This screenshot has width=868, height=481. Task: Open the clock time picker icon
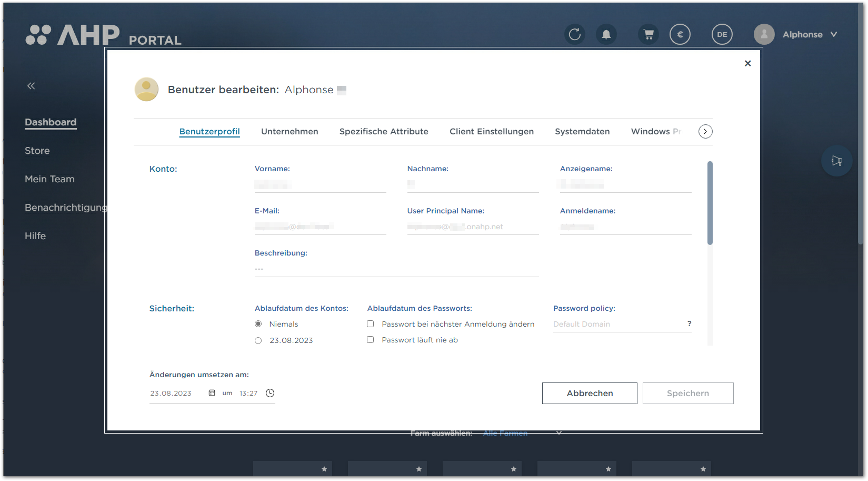coord(270,393)
